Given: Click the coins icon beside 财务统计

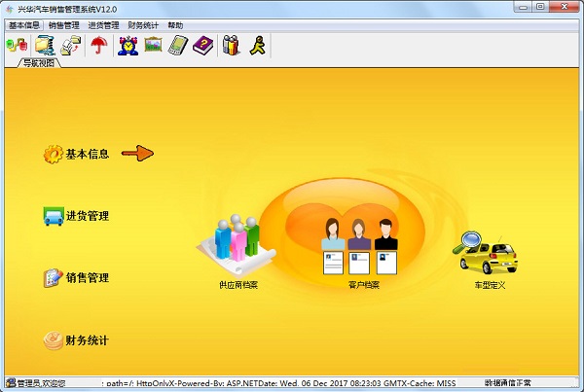Looking at the screenshot, I should point(54,340).
